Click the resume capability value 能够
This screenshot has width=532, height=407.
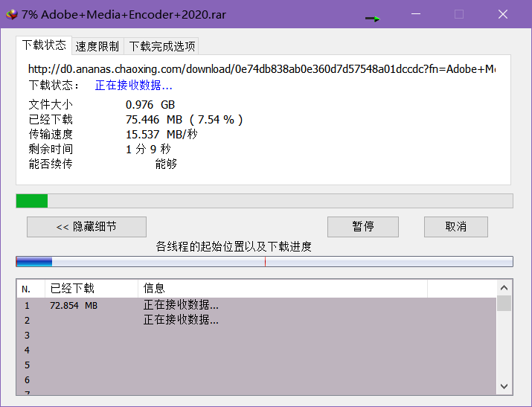(166, 164)
